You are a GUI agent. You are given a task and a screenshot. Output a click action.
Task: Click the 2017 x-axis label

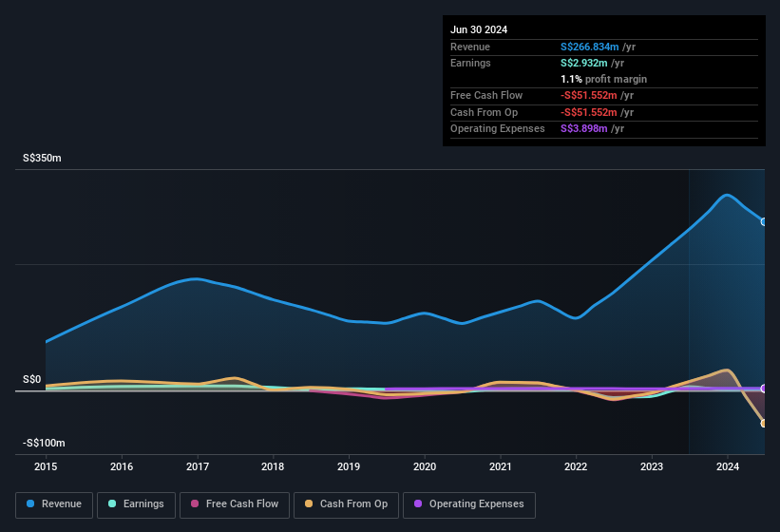point(198,466)
